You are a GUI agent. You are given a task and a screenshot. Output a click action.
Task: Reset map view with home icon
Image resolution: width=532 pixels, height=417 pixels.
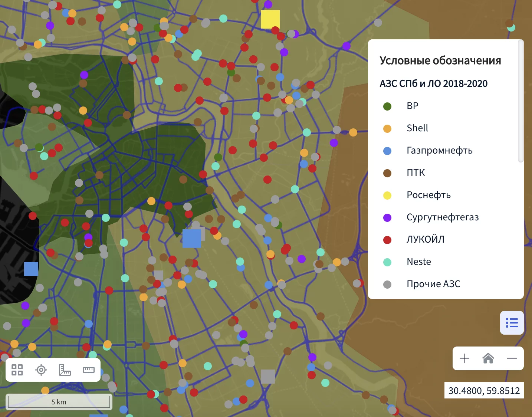pyautogui.click(x=488, y=358)
